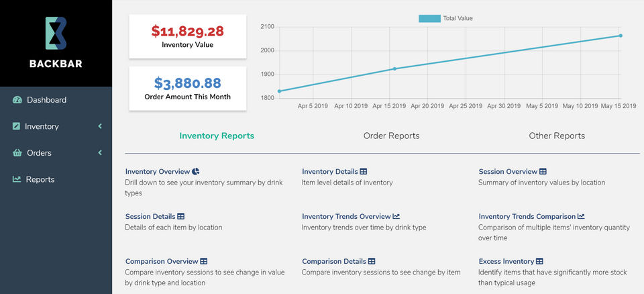Switch to the Order Reports tab
This screenshot has height=294, width=644.
[391, 136]
